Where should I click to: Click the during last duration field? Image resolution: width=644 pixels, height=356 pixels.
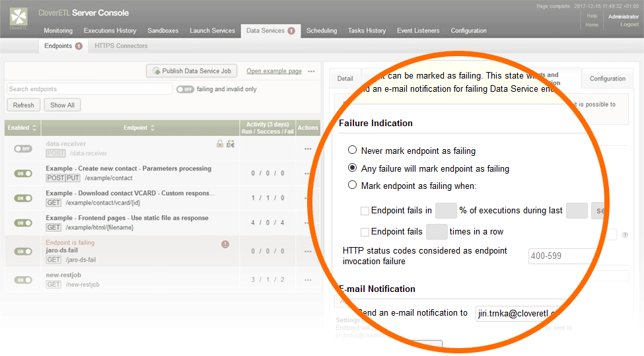[x=577, y=211]
